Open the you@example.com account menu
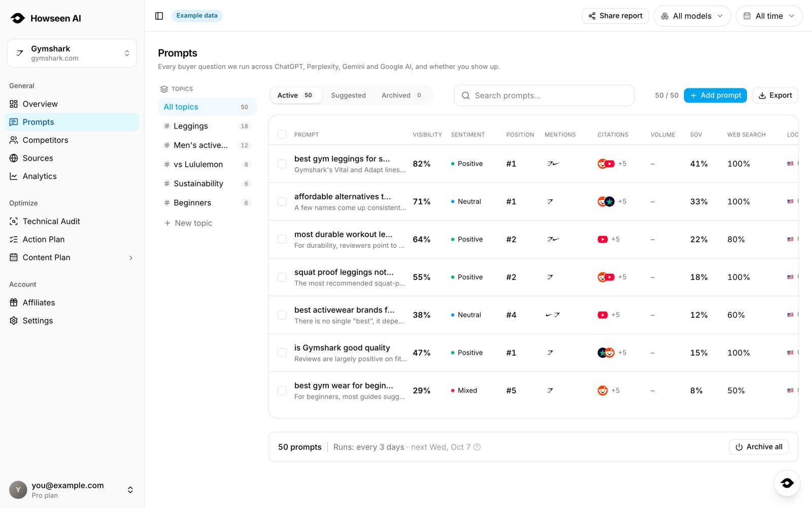Viewport: 812px width, 508px height. [x=72, y=490]
